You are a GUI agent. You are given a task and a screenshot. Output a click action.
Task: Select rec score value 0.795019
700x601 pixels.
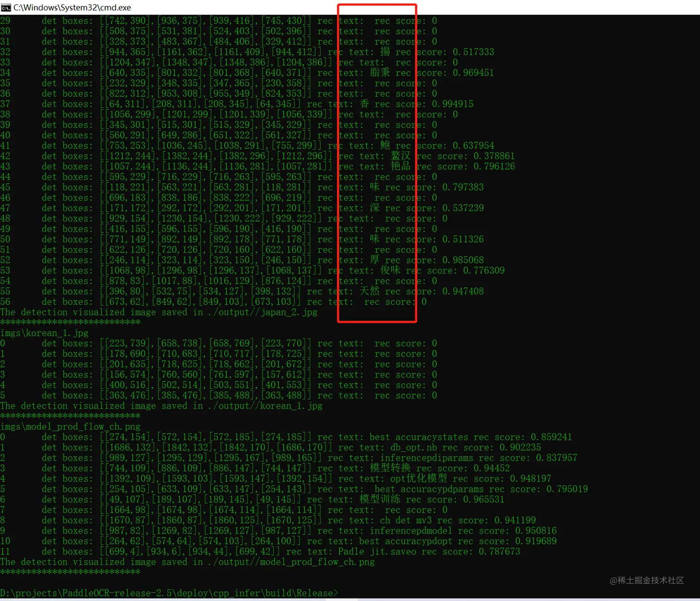pos(567,489)
